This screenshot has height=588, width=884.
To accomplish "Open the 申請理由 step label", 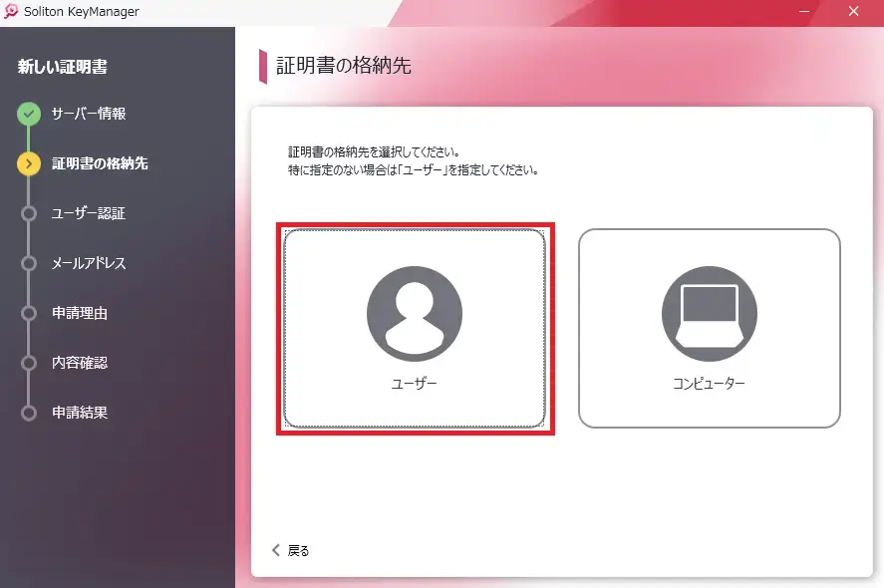I will point(80,313).
